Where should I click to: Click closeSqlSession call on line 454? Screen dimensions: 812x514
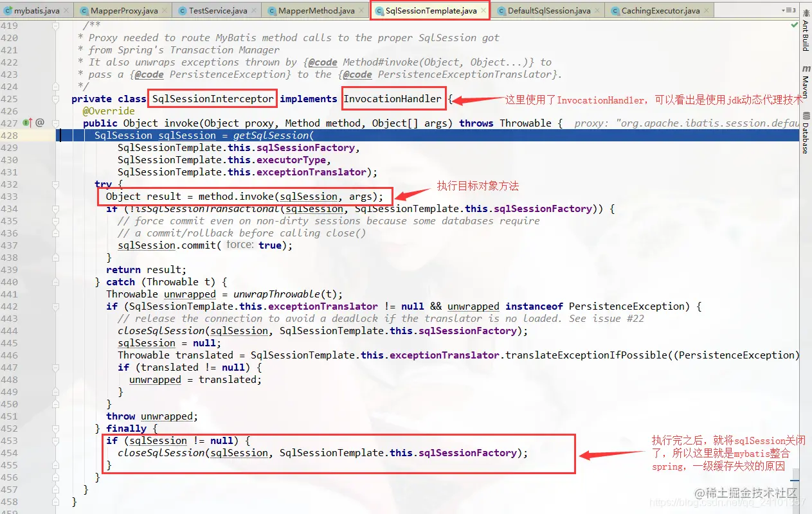point(161,453)
